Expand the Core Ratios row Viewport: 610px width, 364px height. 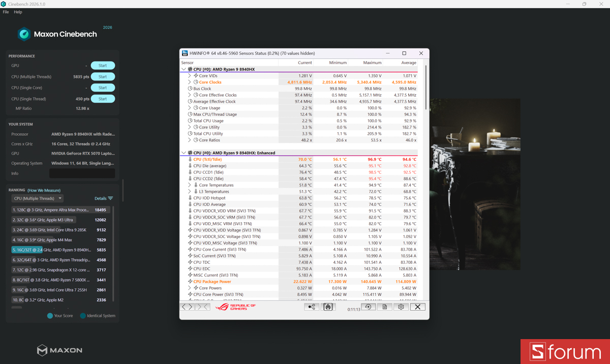click(190, 140)
